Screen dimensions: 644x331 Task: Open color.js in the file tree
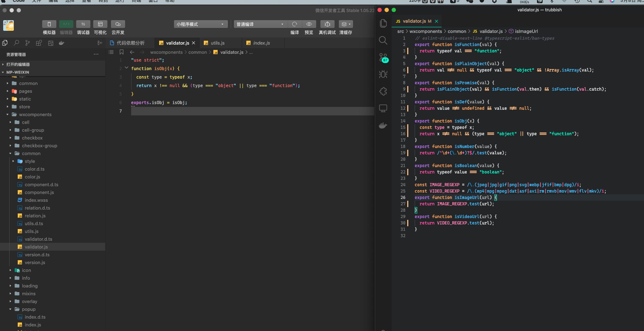(52, 177)
